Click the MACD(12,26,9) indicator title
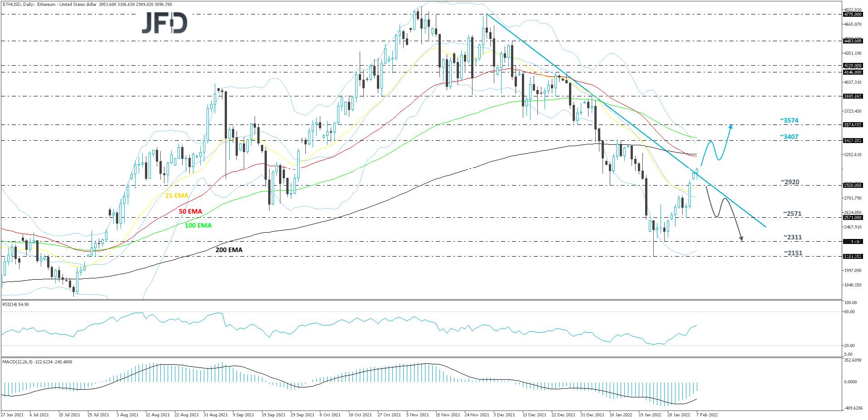 pos(37,362)
